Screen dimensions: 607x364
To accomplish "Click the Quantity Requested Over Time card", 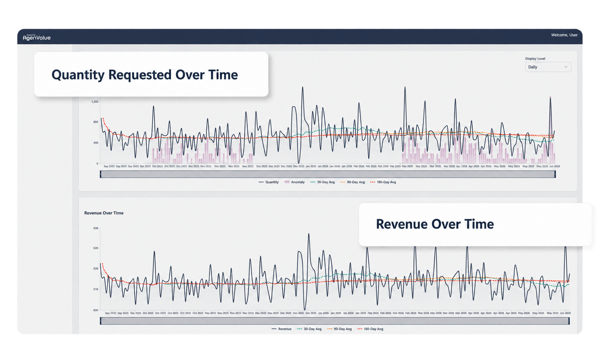I will tap(151, 74).
